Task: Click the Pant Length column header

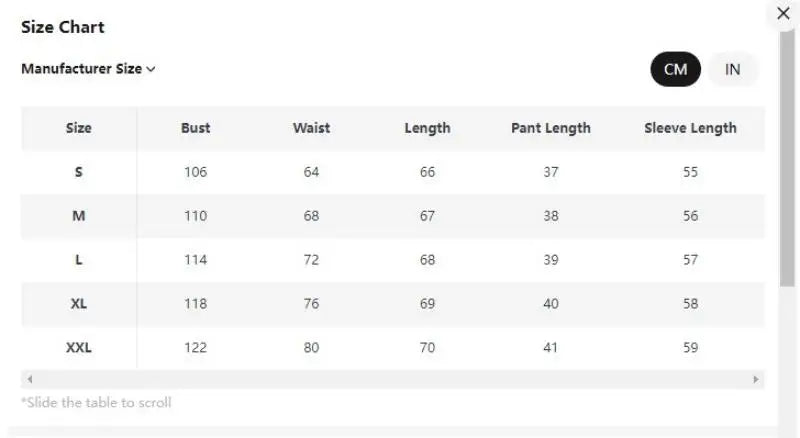Action: [550, 128]
